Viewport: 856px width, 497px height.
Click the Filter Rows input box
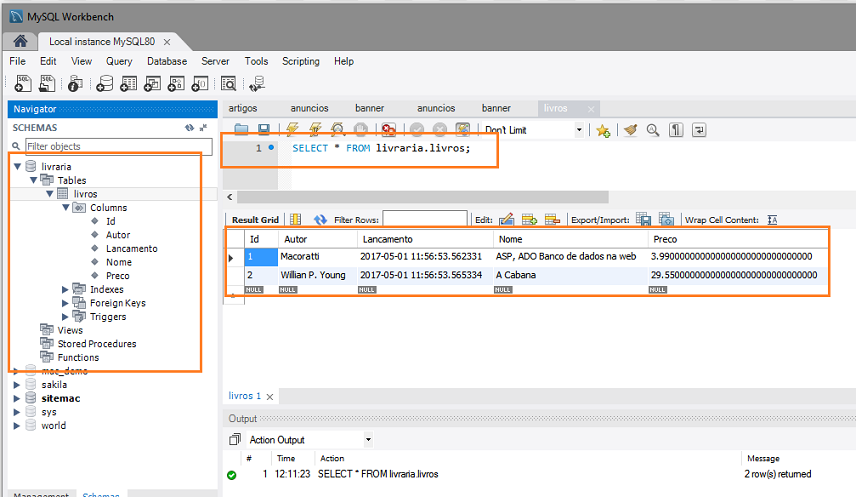(425, 220)
